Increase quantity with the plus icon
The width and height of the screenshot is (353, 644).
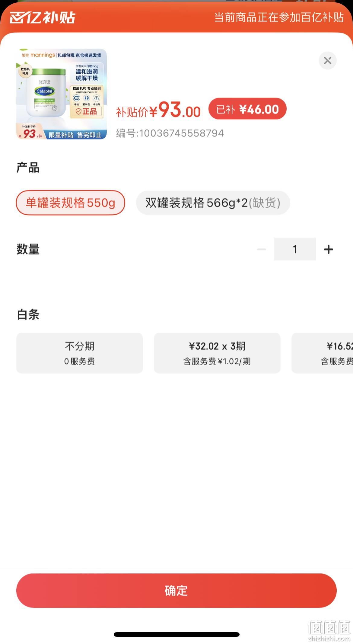[x=328, y=249]
